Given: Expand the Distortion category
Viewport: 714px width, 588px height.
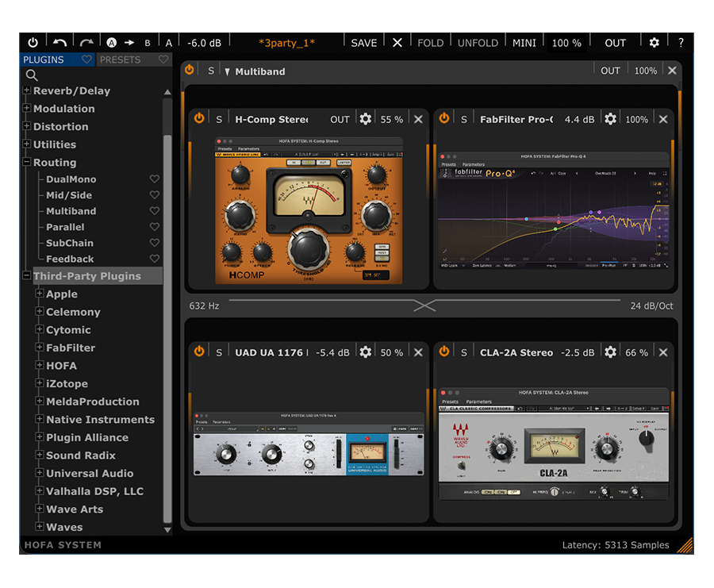Looking at the screenshot, I should (27, 125).
